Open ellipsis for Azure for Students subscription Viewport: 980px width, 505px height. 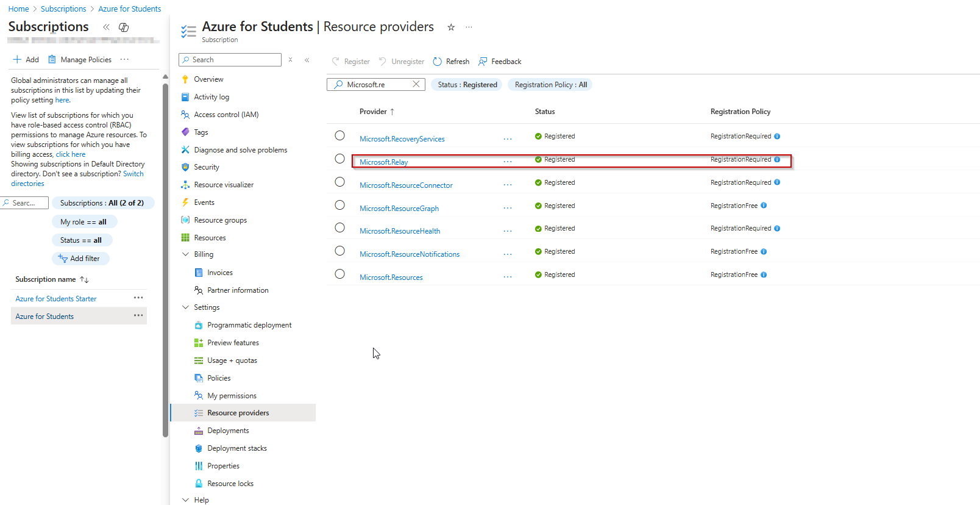[x=138, y=315]
